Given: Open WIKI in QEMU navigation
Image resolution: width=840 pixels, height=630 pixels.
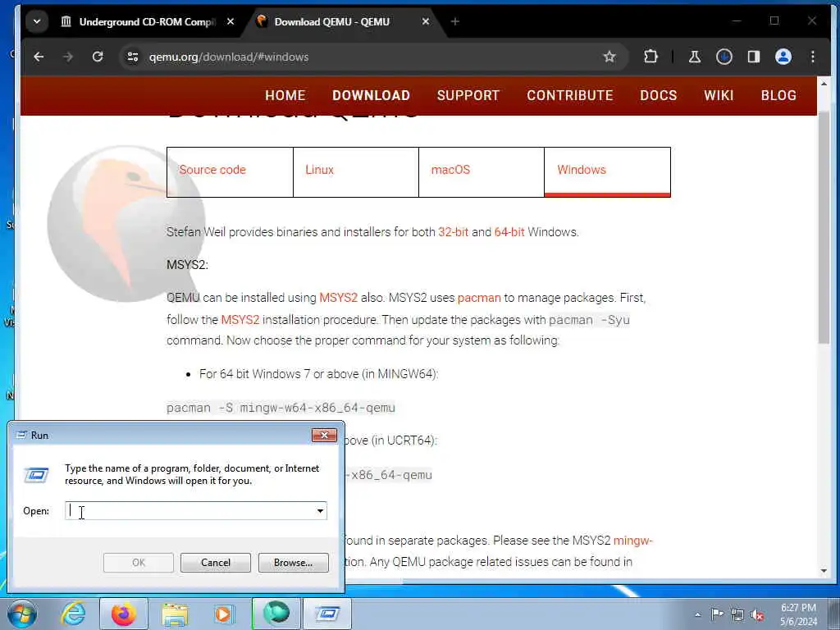Looking at the screenshot, I should click(x=719, y=95).
